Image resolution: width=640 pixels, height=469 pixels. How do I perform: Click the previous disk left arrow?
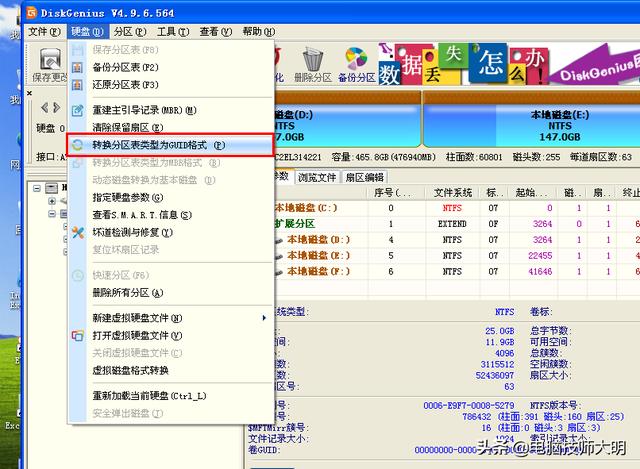click(x=44, y=108)
